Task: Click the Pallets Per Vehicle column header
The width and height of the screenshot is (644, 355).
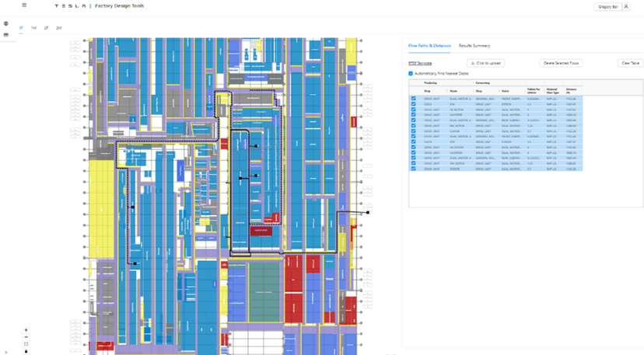Action: (534, 91)
